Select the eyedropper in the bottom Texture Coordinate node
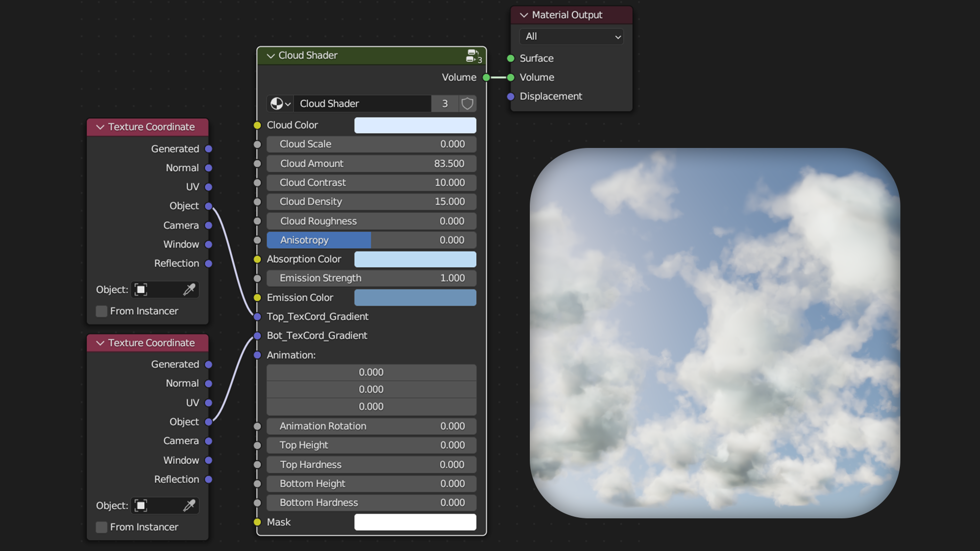This screenshot has height=551, width=980. pyautogui.click(x=189, y=506)
